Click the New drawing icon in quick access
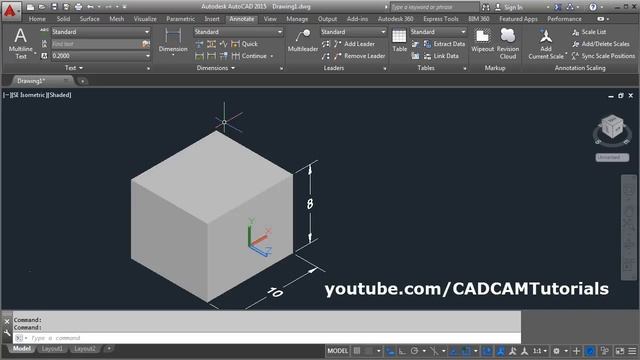640x360 pixels. 30,7
